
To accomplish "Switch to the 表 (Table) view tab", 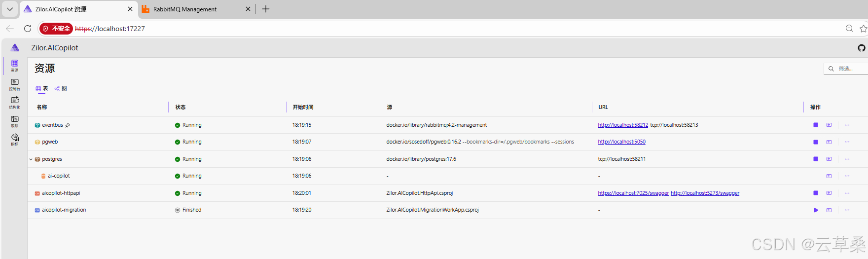I will pyautogui.click(x=42, y=89).
